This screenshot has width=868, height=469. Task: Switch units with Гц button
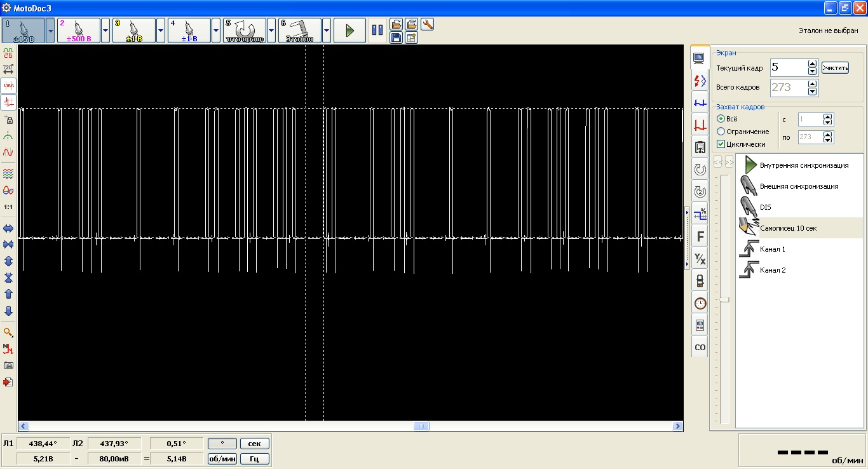point(254,459)
